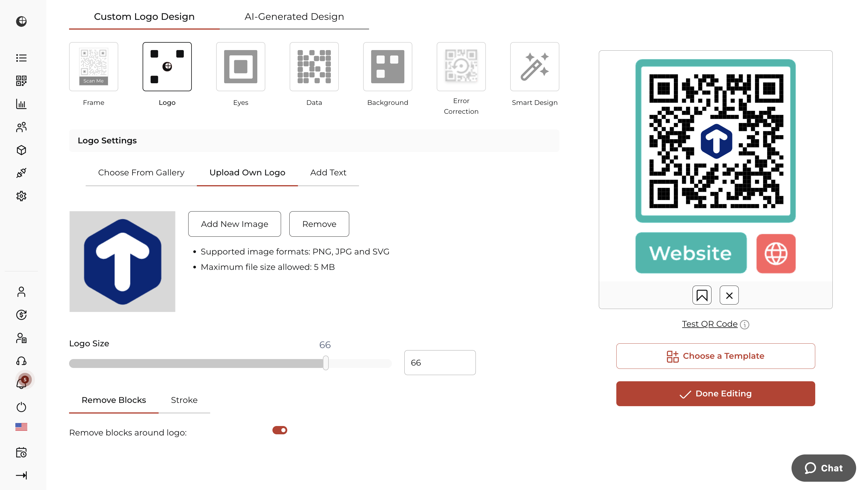The width and height of the screenshot is (868, 490).
Task: Expand the sidebar with arrow icon
Action: tap(21, 475)
